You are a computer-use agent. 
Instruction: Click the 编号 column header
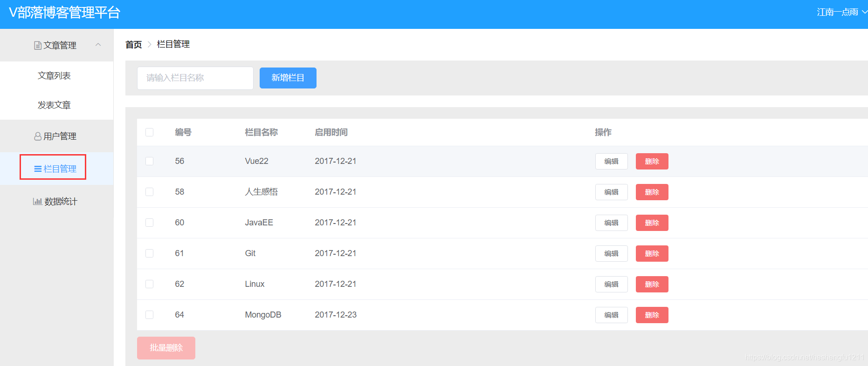coord(183,132)
